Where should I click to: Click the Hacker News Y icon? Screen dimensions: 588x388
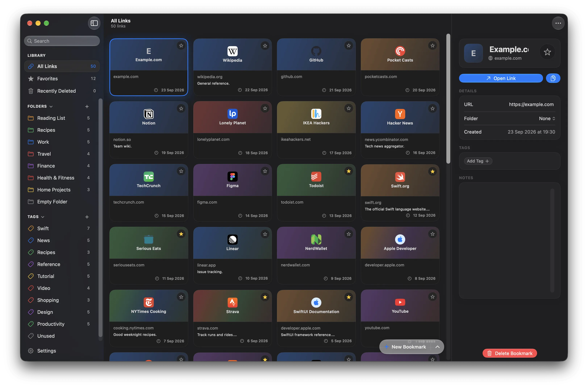[400, 114]
